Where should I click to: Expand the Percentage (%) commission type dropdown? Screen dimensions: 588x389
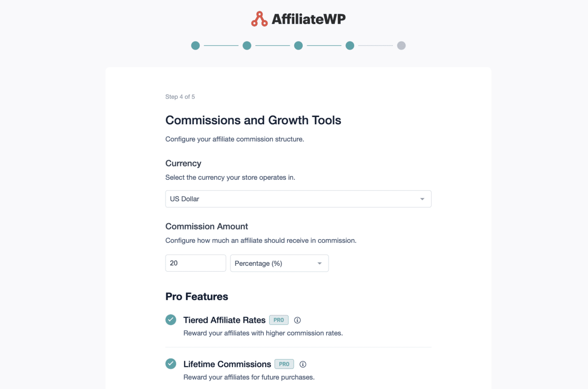click(279, 263)
